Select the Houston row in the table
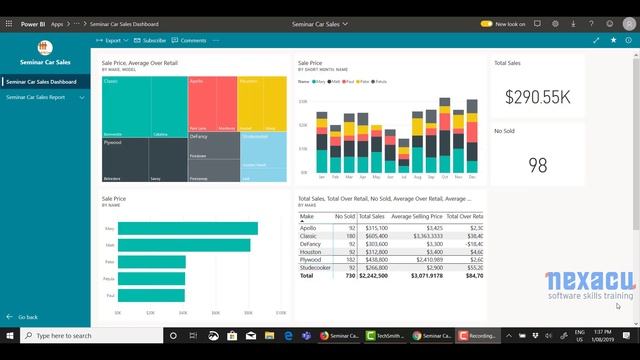This screenshot has width=640, height=360. (391, 252)
